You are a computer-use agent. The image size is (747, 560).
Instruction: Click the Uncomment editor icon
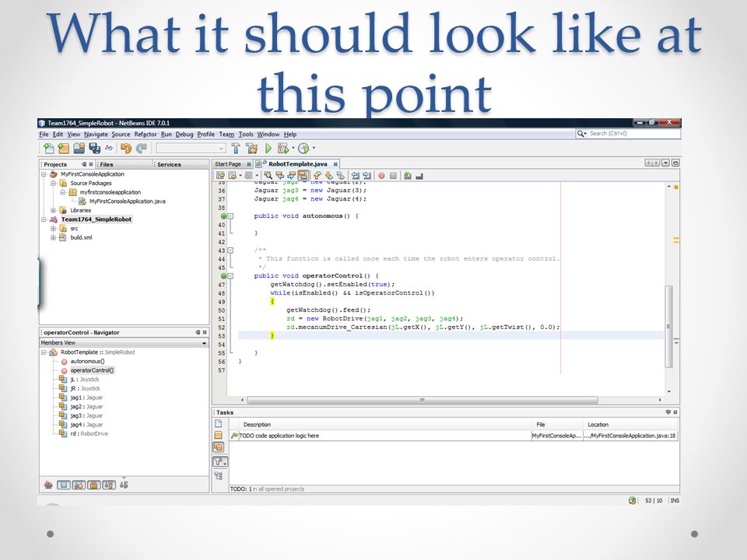coord(419,176)
